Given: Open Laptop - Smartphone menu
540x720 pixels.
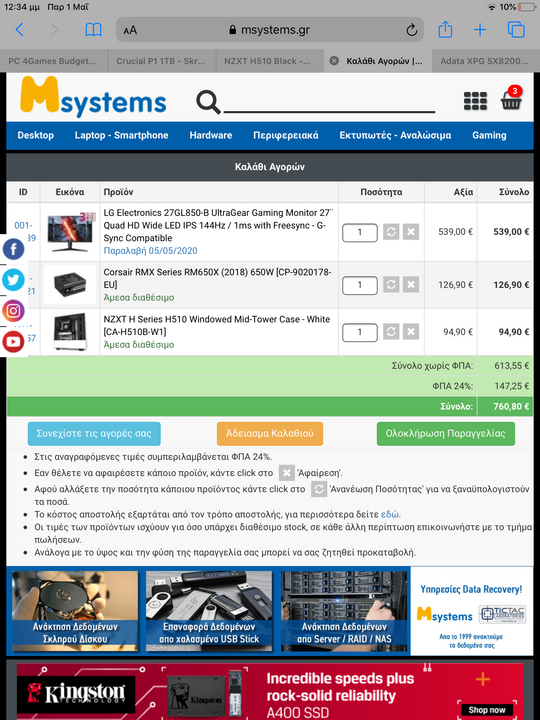Looking at the screenshot, I should click(121, 135).
